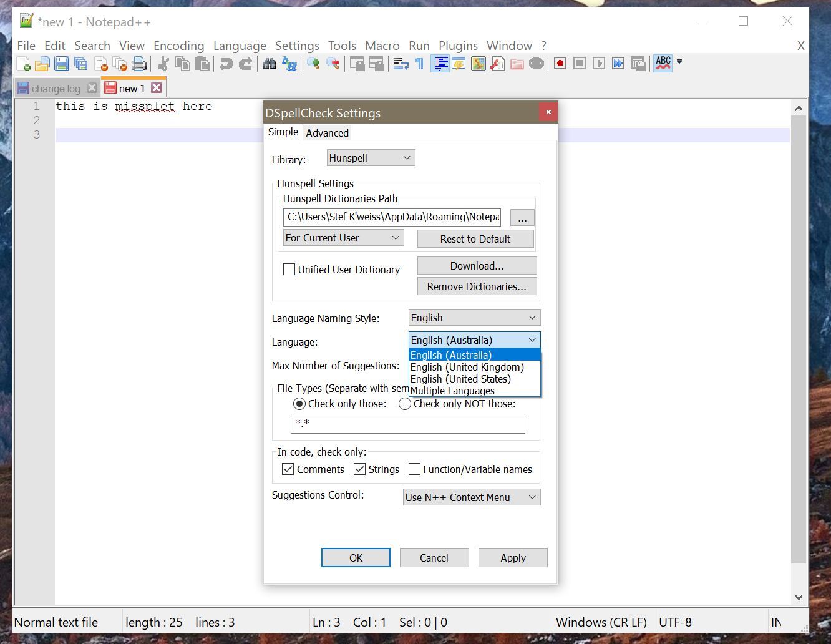Click the Hunspell dictionaries path field
831x644 pixels.
pyautogui.click(x=392, y=217)
